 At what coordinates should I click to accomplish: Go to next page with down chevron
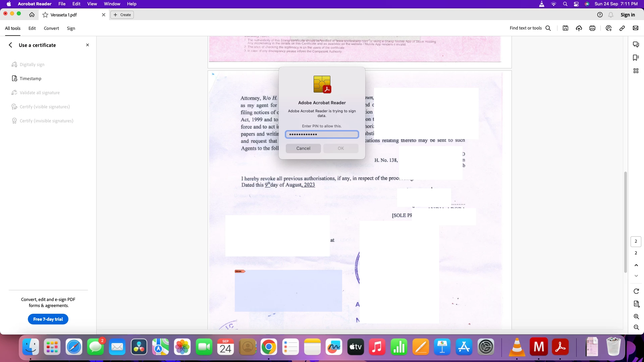pos(636,276)
